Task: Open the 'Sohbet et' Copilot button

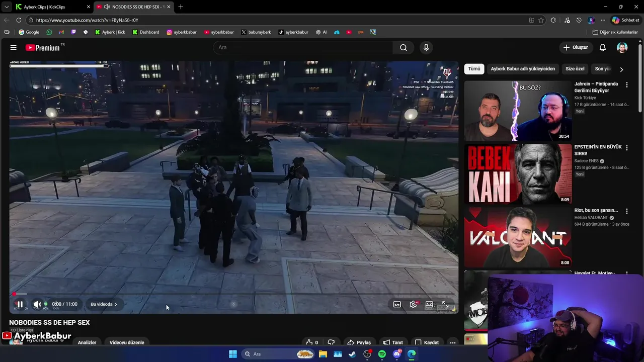Action: coord(625,20)
